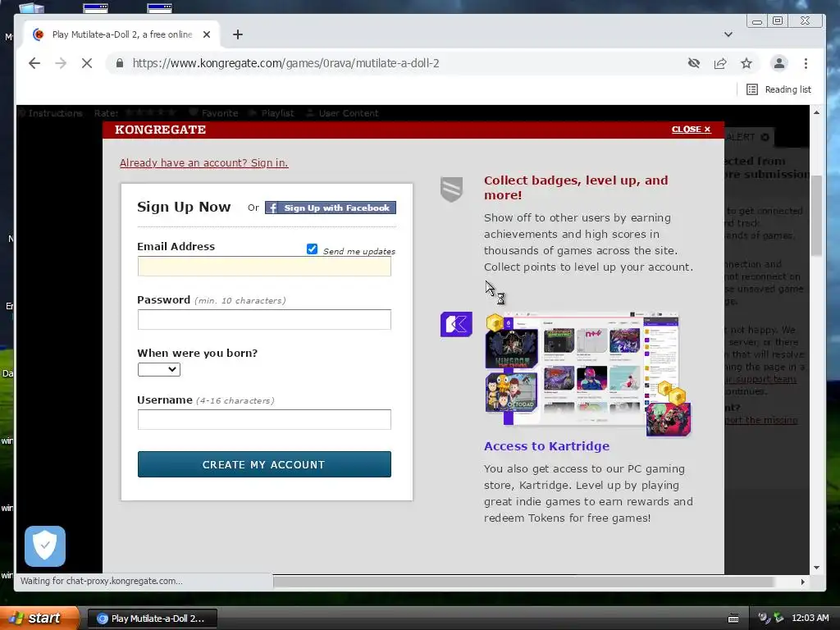Open the Windows start menu
This screenshot has width=840, height=630.
pyautogui.click(x=39, y=619)
